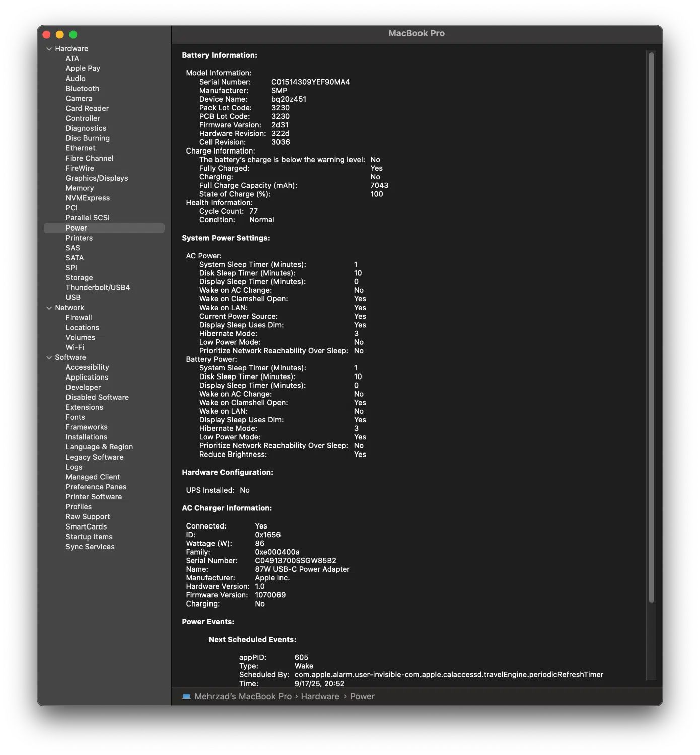Open Language & Region entry
This screenshot has height=755, width=700.
(99, 447)
